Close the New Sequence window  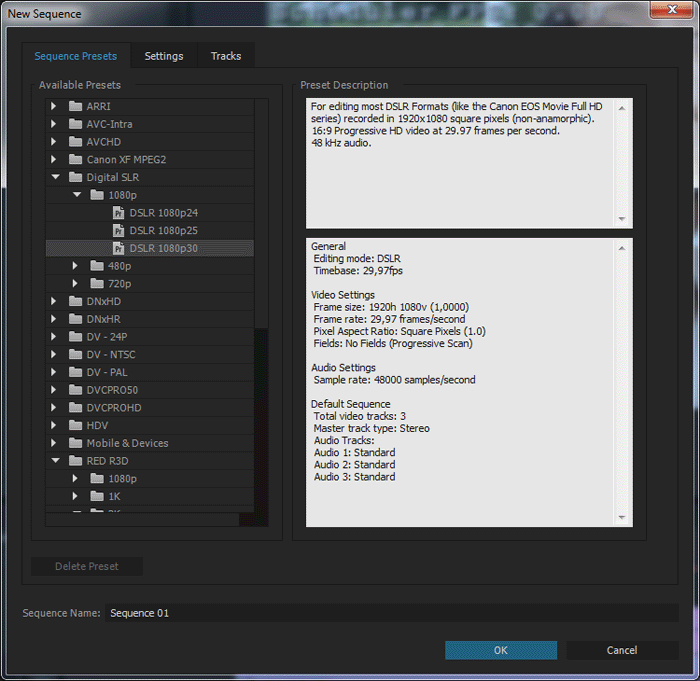672,9
